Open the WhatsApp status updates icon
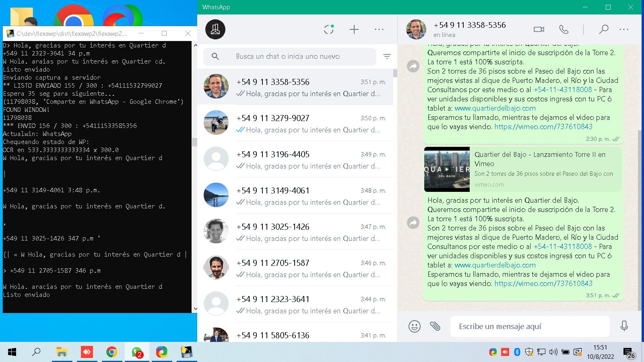 (x=329, y=29)
